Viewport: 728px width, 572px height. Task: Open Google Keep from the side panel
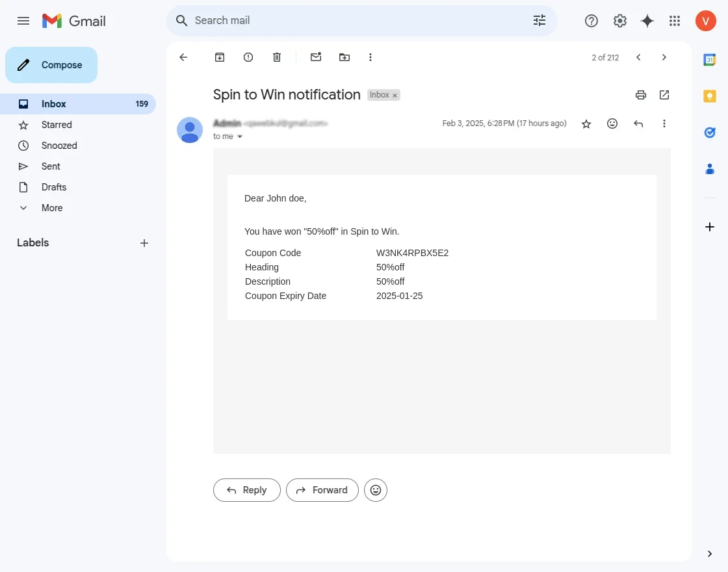click(710, 95)
